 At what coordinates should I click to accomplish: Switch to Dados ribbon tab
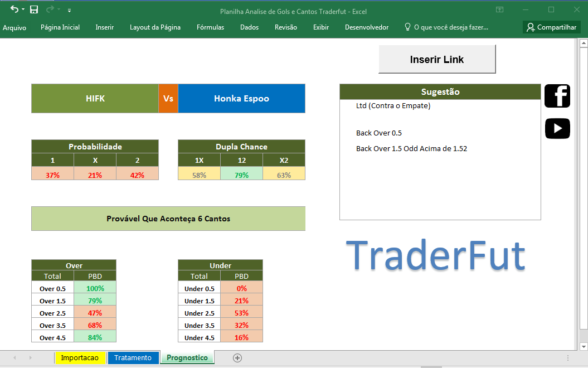tap(249, 27)
